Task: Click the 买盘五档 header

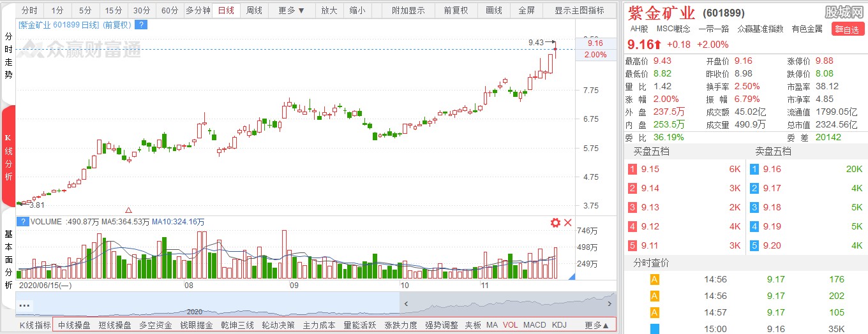Action: click(652, 152)
